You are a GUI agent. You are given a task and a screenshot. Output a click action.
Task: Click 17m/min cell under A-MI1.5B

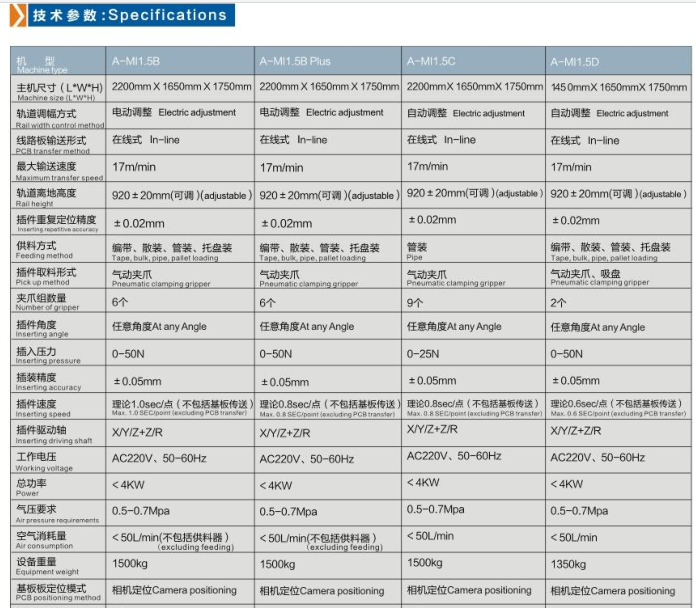180,169
